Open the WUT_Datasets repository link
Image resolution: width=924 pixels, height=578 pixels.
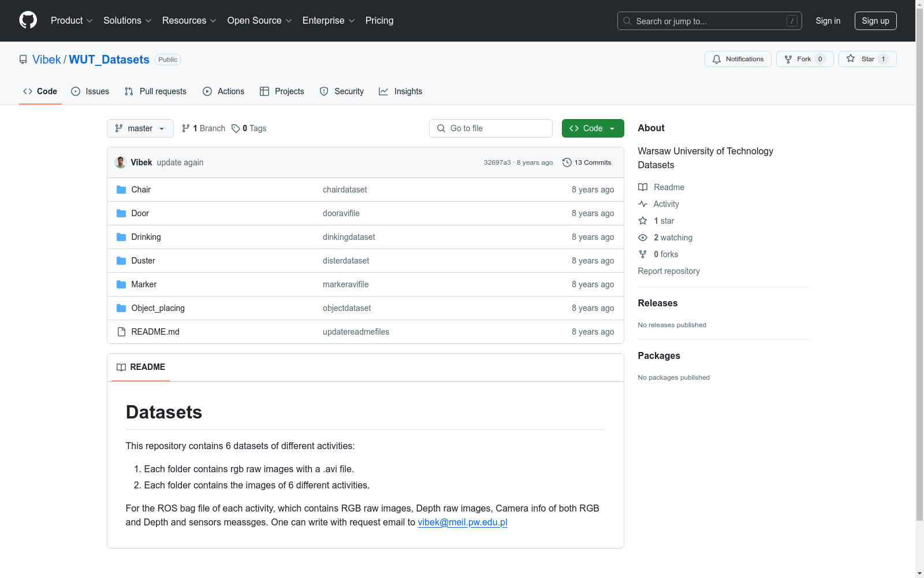pos(109,60)
